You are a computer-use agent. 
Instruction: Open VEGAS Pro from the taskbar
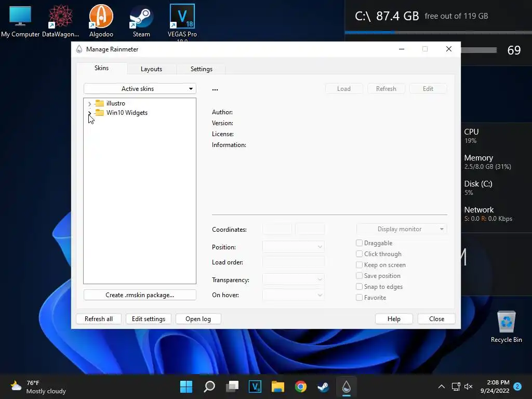click(x=255, y=387)
